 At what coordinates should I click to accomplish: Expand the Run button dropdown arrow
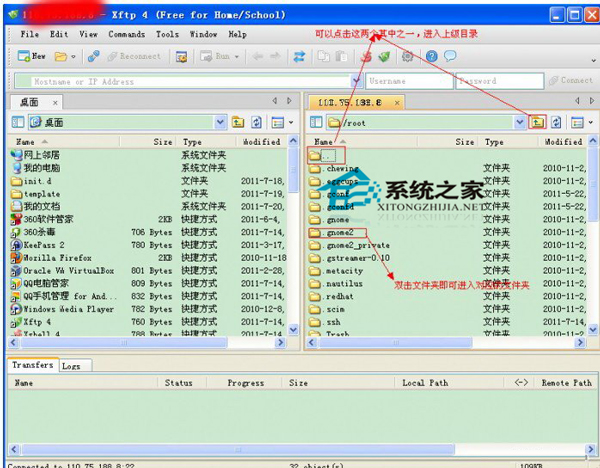click(x=237, y=57)
